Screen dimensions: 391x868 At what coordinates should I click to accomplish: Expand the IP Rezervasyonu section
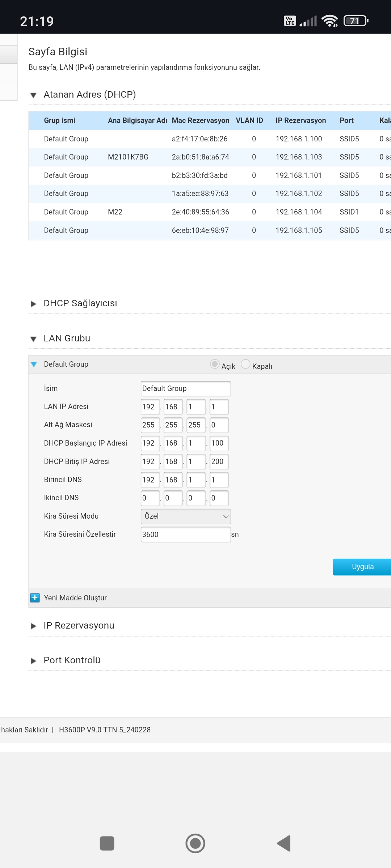tap(33, 626)
